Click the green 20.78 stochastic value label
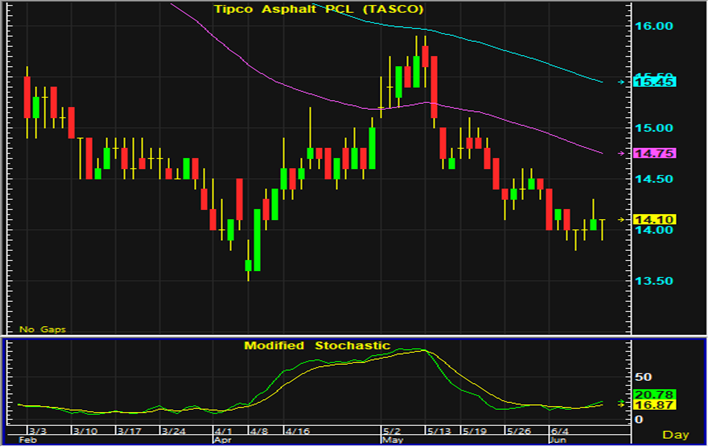This screenshot has height=447, width=709. point(654,394)
